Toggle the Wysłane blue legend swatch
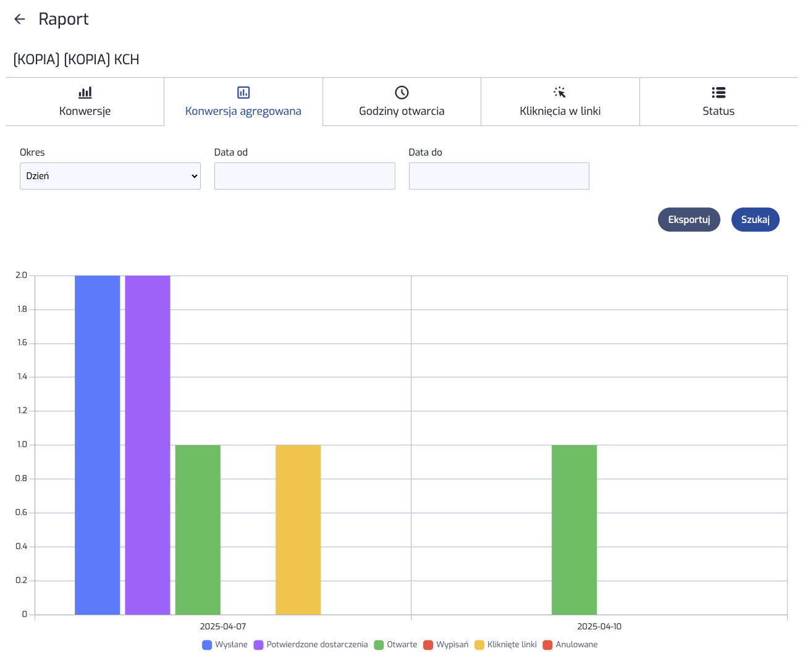The image size is (805, 672). (207, 645)
